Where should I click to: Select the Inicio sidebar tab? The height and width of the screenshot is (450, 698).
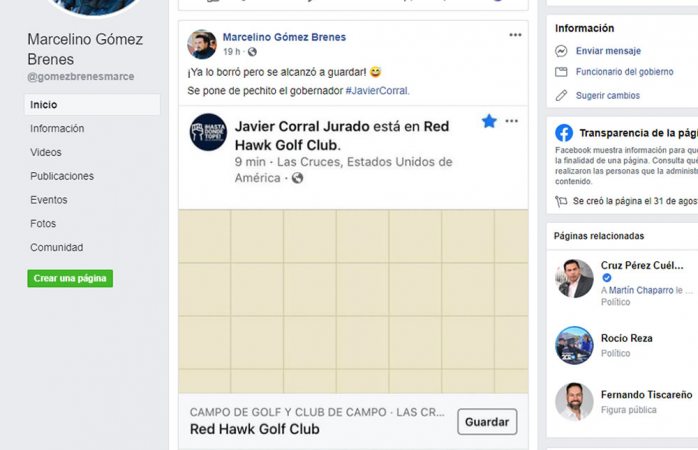(x=92, y=105)
